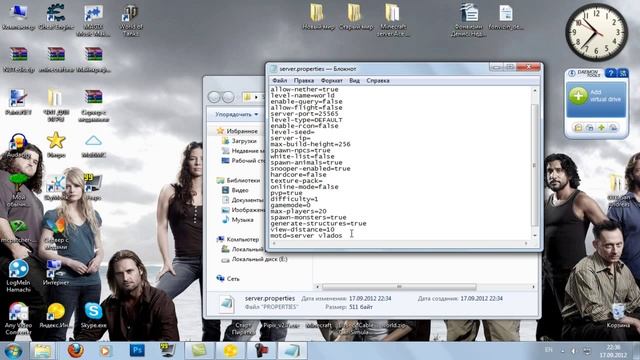Open Skype.exe desktop icon
The width and height of the screenshot is (640, 360).
[93, 315]
